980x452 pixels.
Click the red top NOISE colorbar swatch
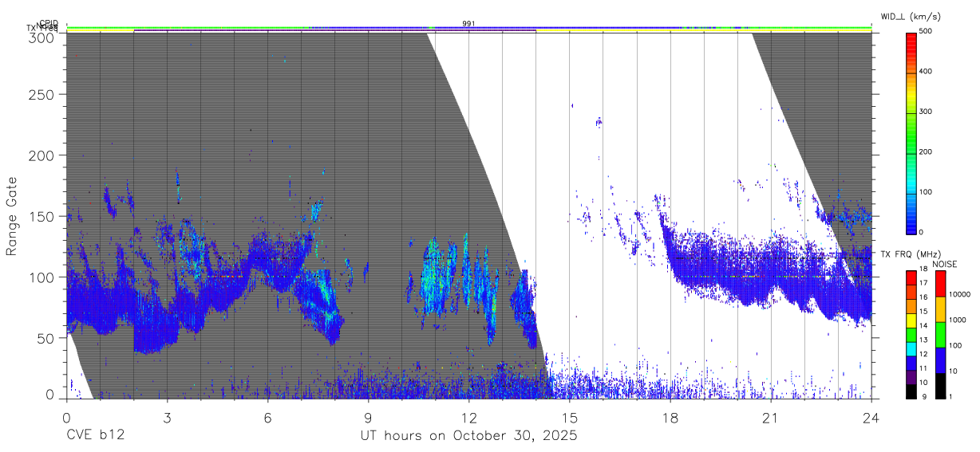coord(940,284)
